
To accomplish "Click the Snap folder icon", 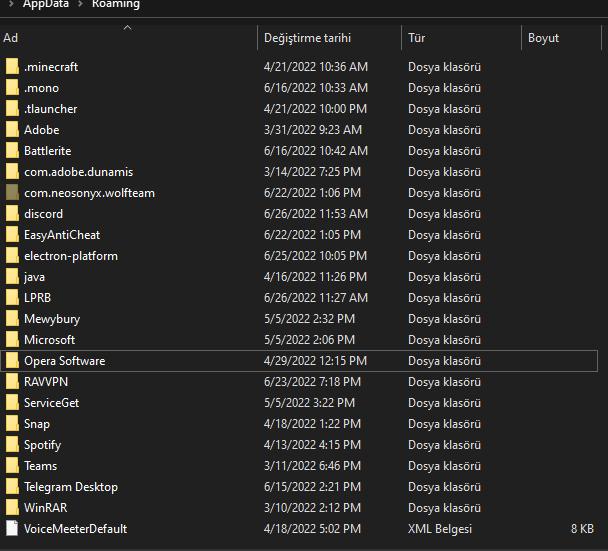I will 12,423.
